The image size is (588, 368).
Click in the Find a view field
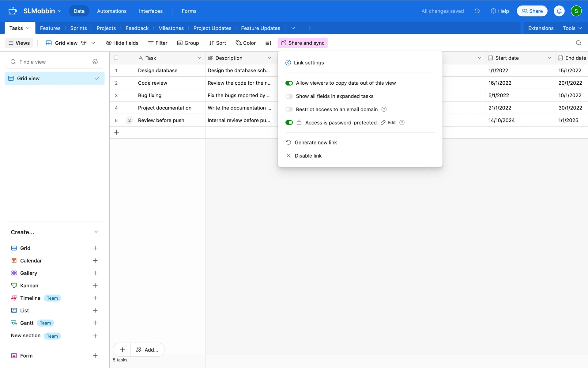coord(52,62)
